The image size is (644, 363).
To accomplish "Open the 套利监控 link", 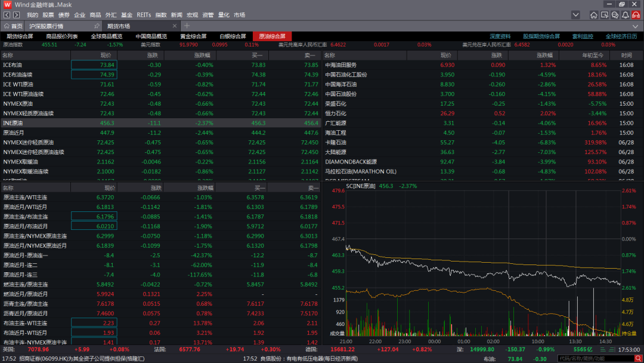I will pyautogui.click(x=583, y=36).
